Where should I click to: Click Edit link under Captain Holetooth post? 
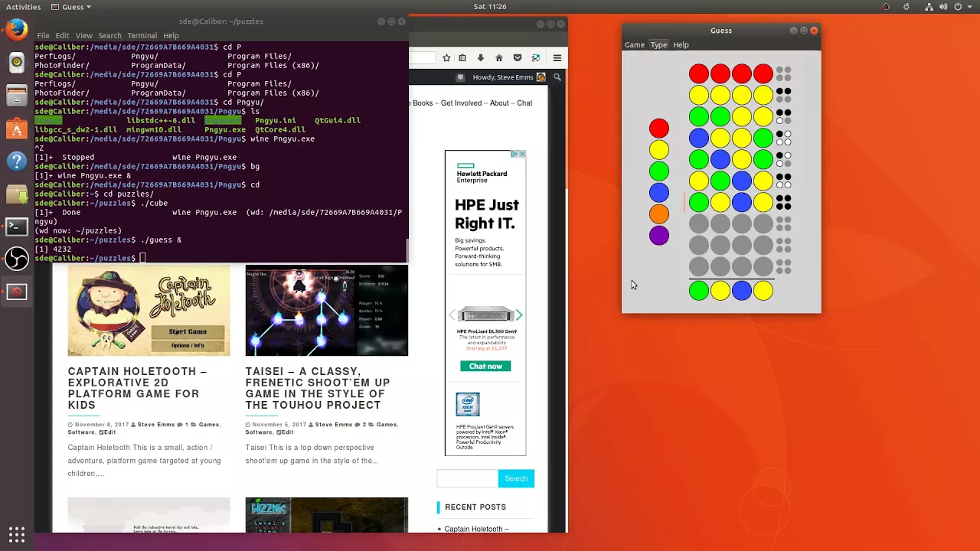click(107, 432)
